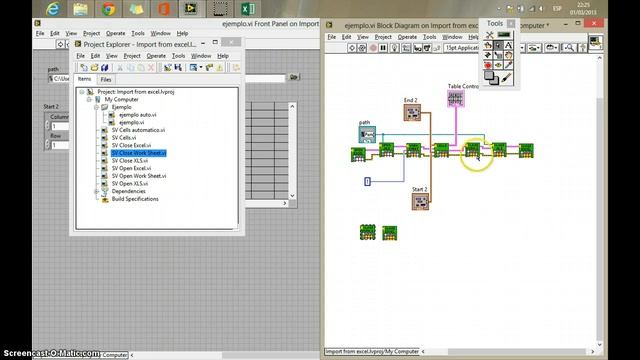Click the foreground color box in Tools palette
This screenshot has height=360, width=640.
pos(488,75)
